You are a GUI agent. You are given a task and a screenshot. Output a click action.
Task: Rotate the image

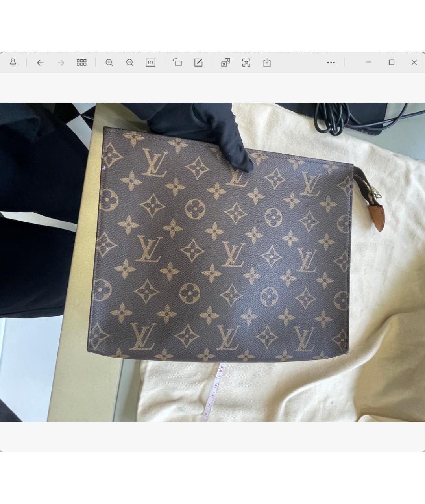point(177,62)
